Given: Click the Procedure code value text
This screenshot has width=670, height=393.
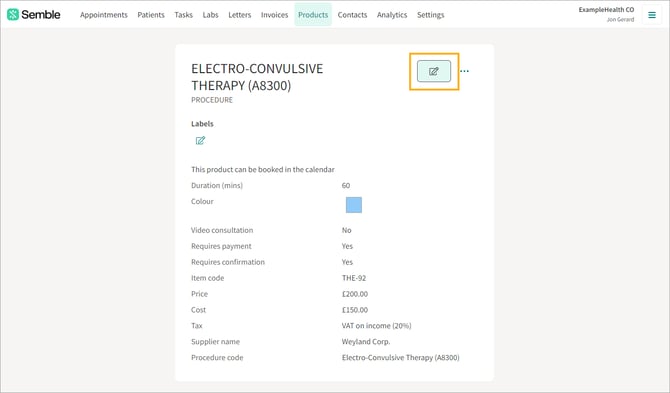Looking at the screenshot, I should pyautogui.click(x=400, y=358).
